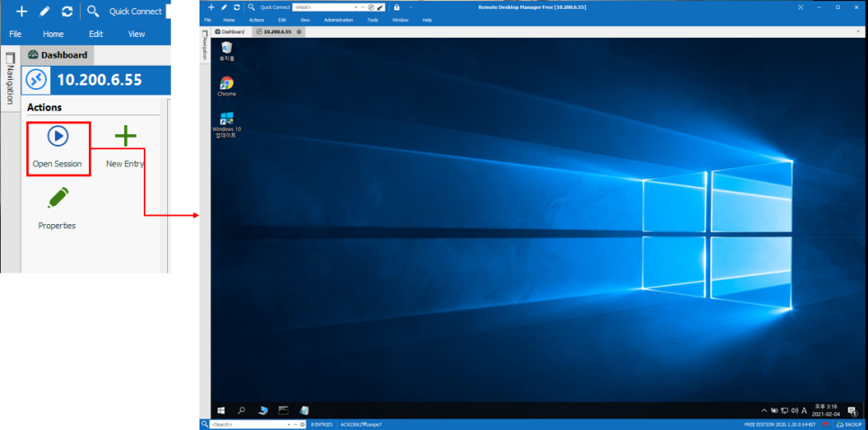Screen dimensions: 868x430
Task: Expand Navigation side tab in full window
Action: coord(204,44)
